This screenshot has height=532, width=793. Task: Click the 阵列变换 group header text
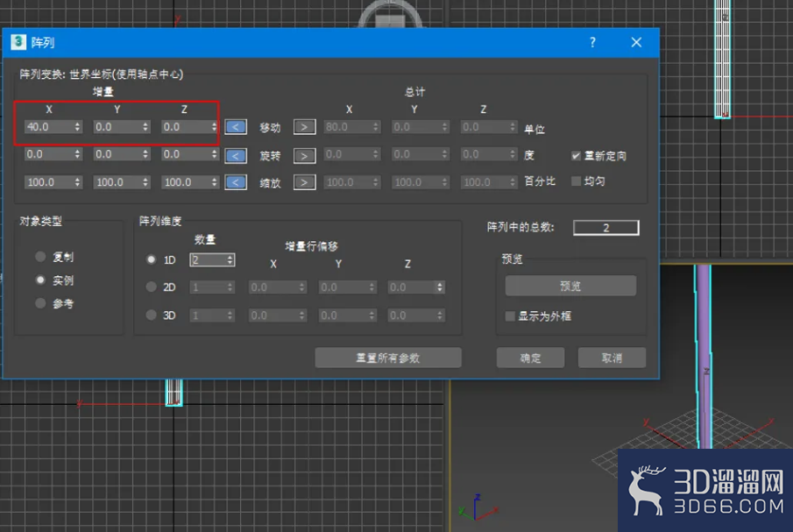click(101, 74)
